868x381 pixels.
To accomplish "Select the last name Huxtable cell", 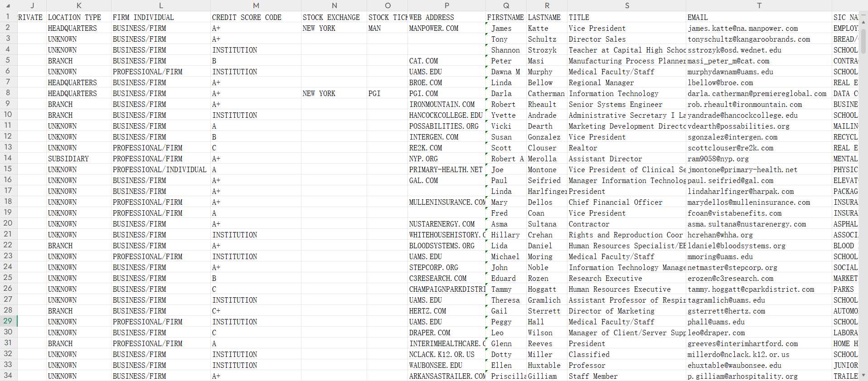I will pos(547,365).
